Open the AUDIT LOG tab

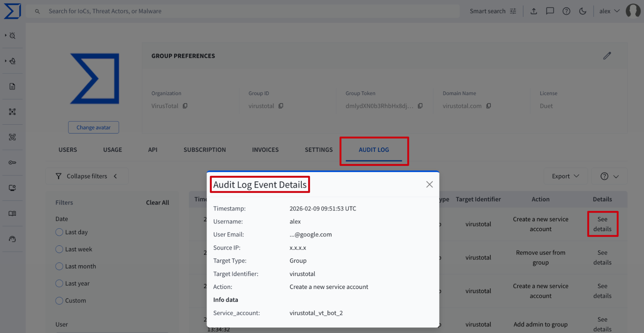pos(374,150)
